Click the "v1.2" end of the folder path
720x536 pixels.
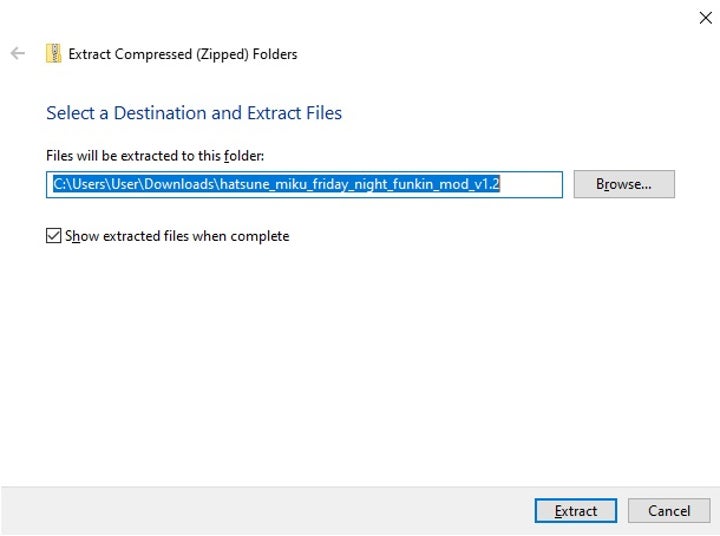point(484,185)
